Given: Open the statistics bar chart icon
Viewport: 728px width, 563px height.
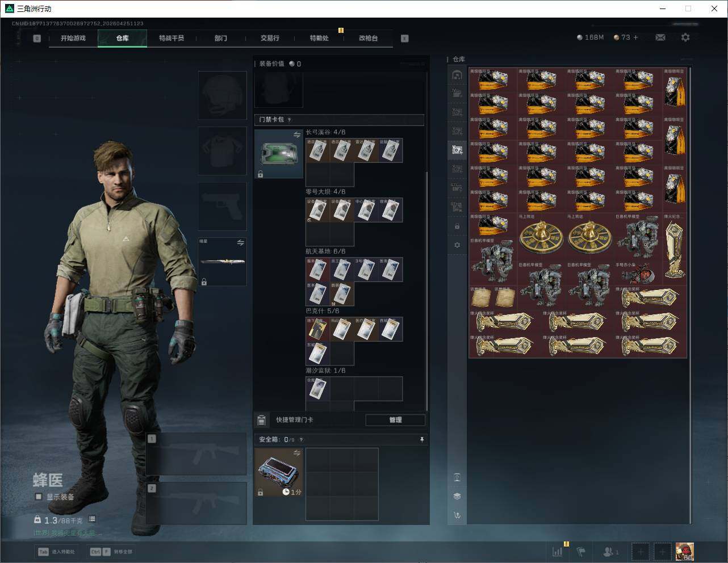Looking at the screenshot, I should coord(558,551).
